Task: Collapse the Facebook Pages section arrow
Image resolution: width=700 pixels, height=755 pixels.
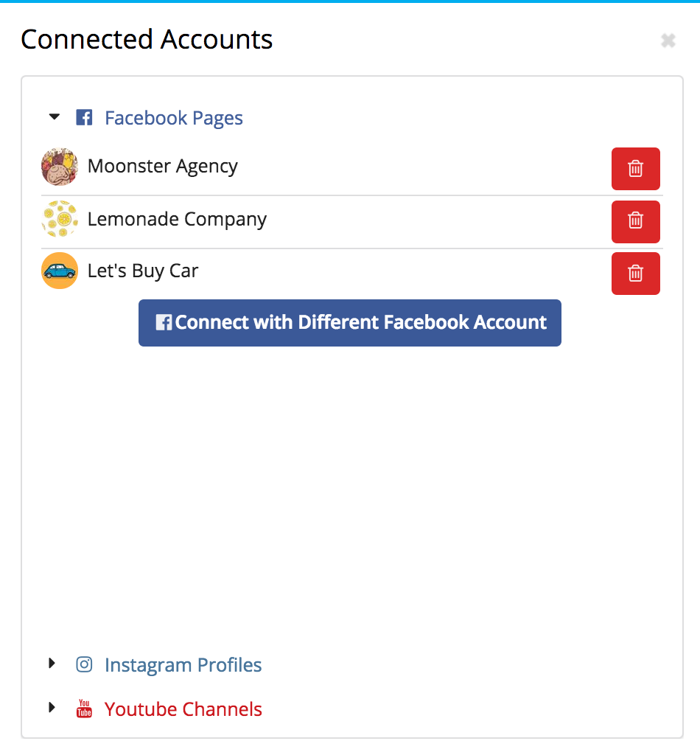Action: pos(55,116)
